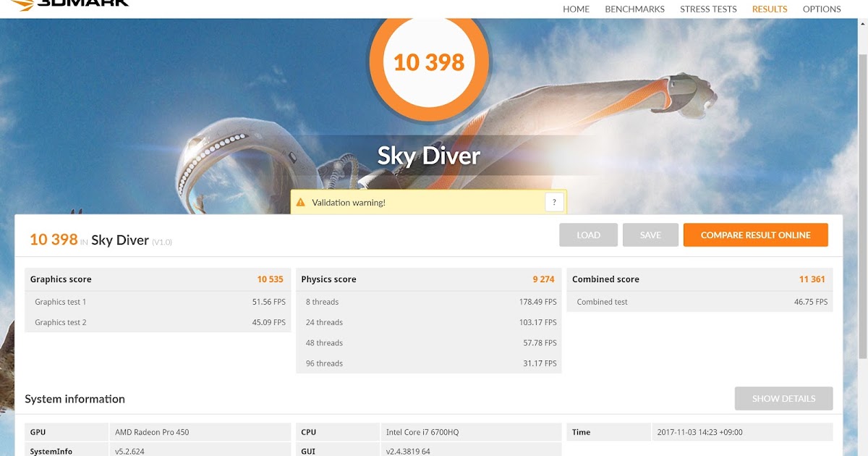Open the validation warning help question mark
The image size is (868, 456).
[554, 203]
